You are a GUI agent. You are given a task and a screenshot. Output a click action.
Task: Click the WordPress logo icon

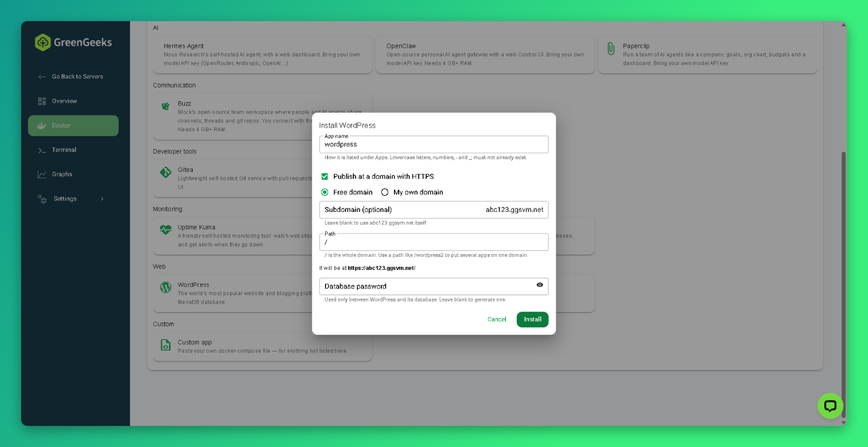click(x=165, y=287)
